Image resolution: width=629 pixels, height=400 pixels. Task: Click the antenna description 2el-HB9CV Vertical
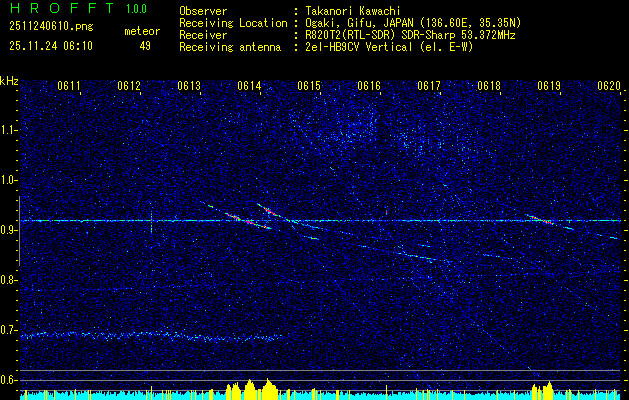pyautogui.click(x=389, y=47)
